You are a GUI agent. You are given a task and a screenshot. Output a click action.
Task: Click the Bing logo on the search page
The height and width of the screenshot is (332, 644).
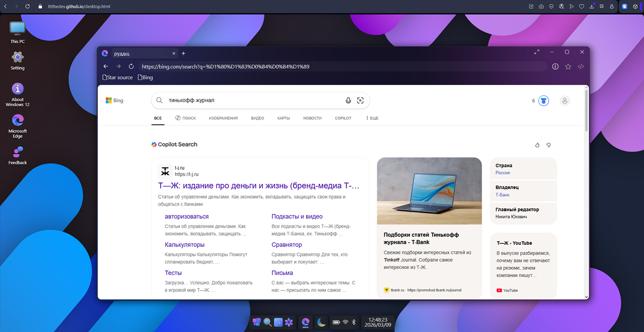point(114,100)
